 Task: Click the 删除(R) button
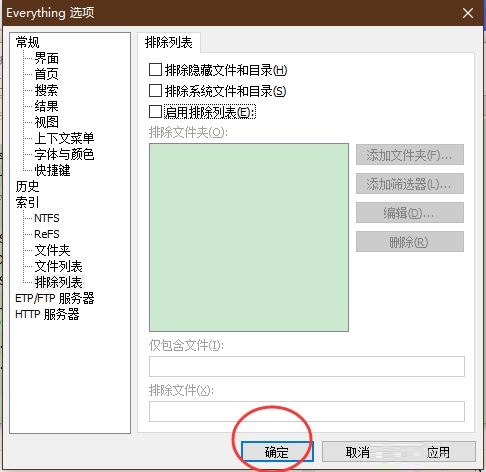click(410, 242)
